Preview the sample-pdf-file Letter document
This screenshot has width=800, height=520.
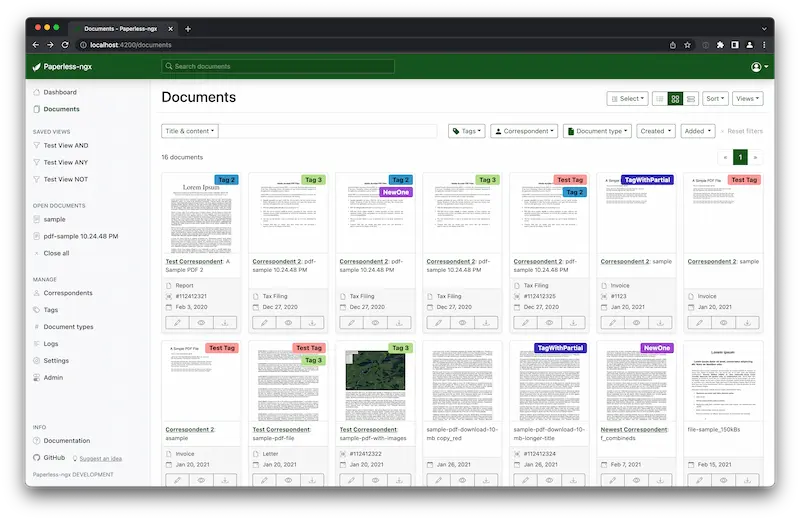point(288,480)
